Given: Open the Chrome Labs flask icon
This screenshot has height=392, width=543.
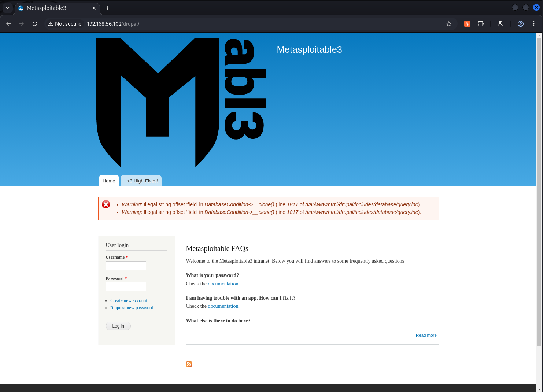Looking at the screenshot, I should pyautogui.click(x=500, y=24).
